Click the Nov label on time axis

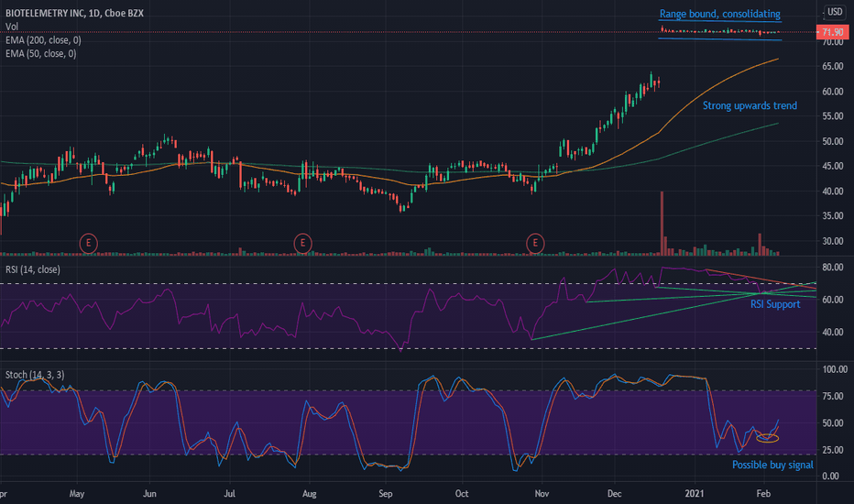542,493
